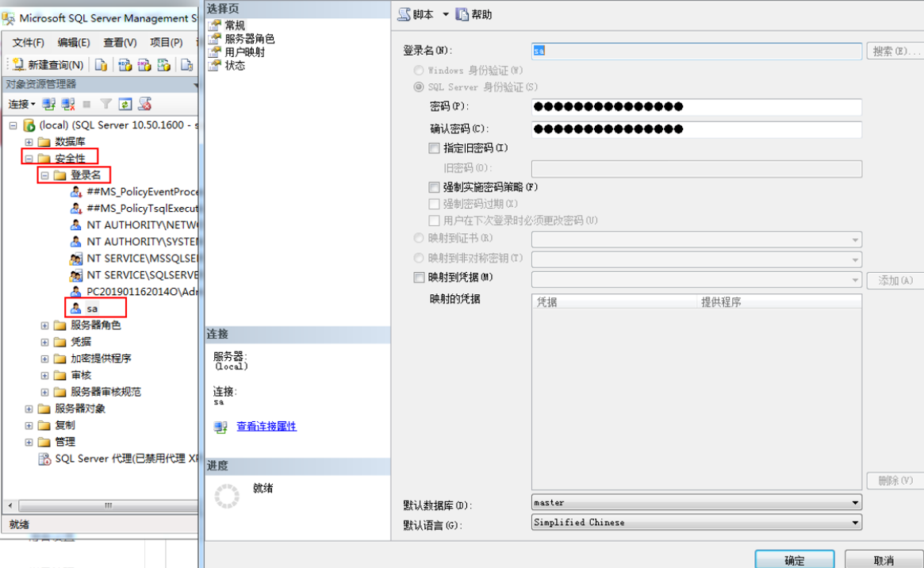Select the 常规 page icon
Viewport: 924px width, 568px height.
[215, 25]
